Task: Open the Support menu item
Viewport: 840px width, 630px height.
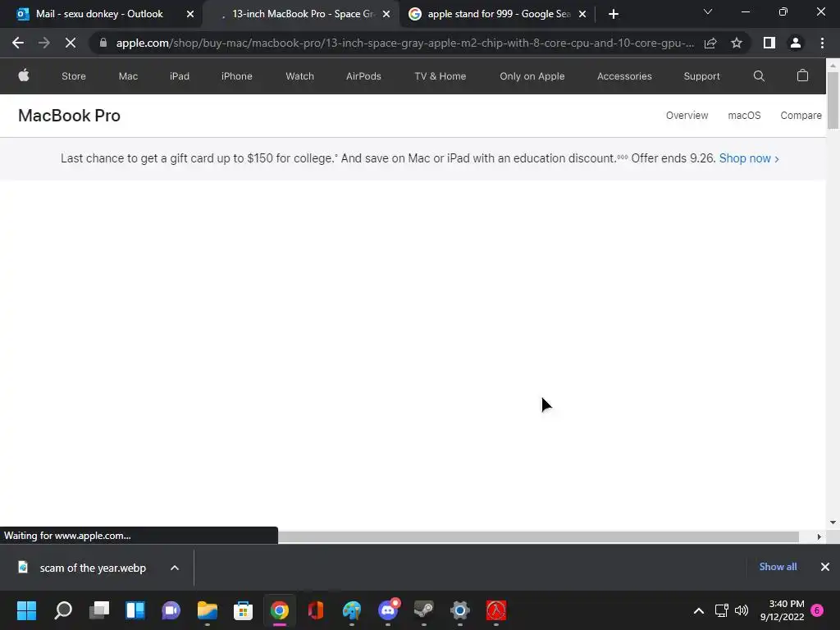Action: (x=701, y=76)
